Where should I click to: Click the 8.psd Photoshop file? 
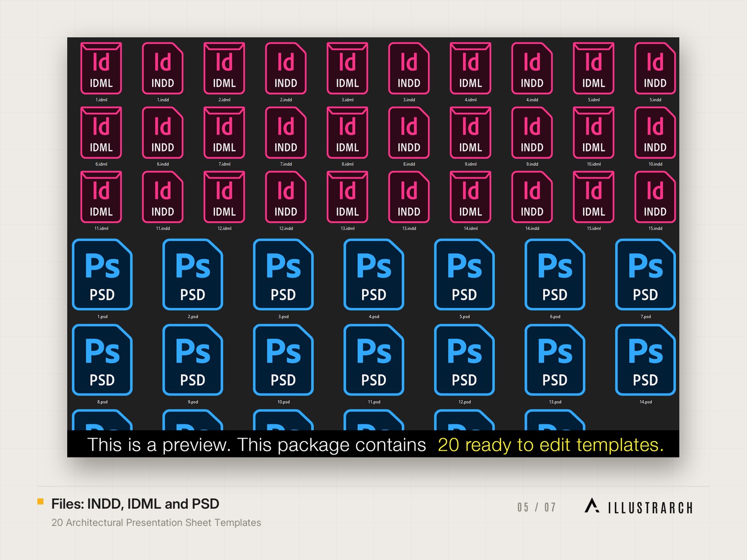[x=102, y=360]
